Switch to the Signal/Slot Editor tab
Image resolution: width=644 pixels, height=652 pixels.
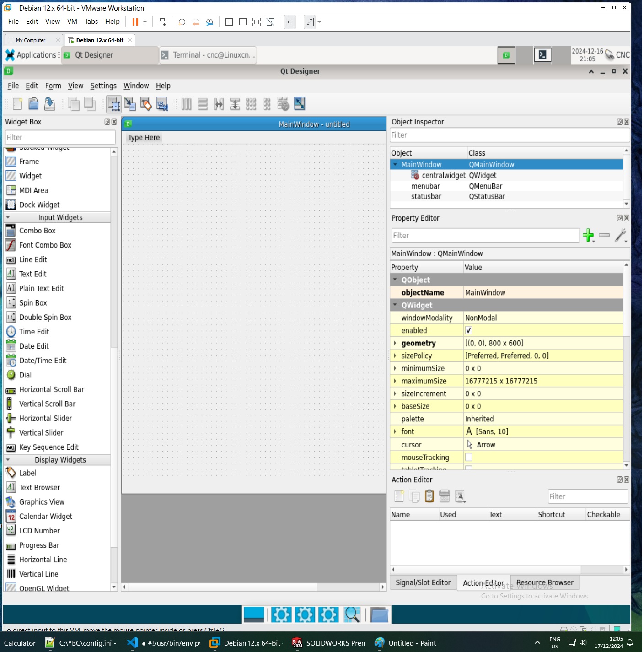(423, 582)
